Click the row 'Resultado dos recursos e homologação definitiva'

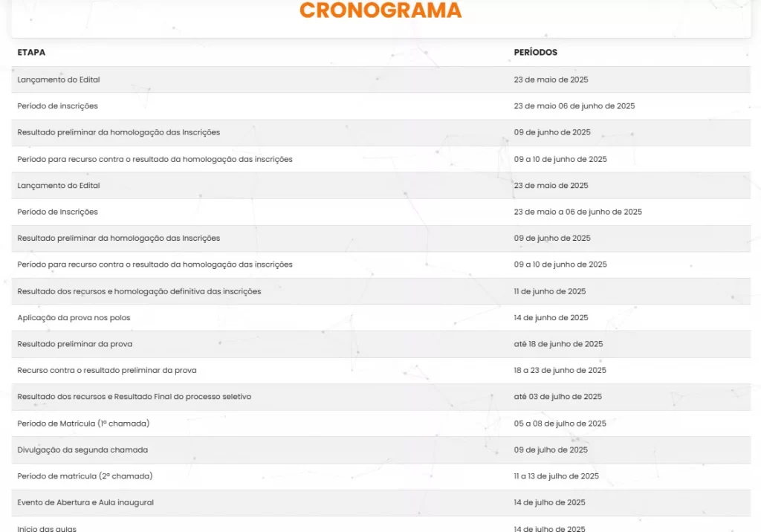coord(139,291)
